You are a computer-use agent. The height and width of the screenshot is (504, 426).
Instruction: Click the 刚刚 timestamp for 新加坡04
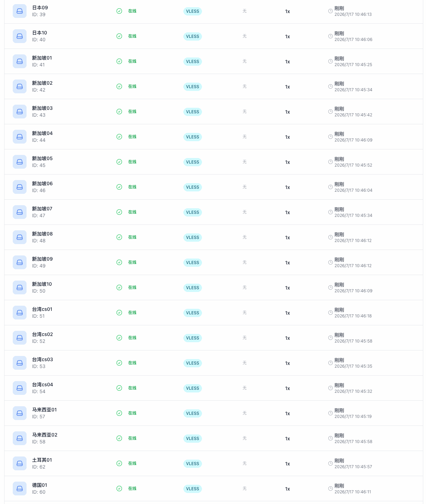tap(339, 134)
